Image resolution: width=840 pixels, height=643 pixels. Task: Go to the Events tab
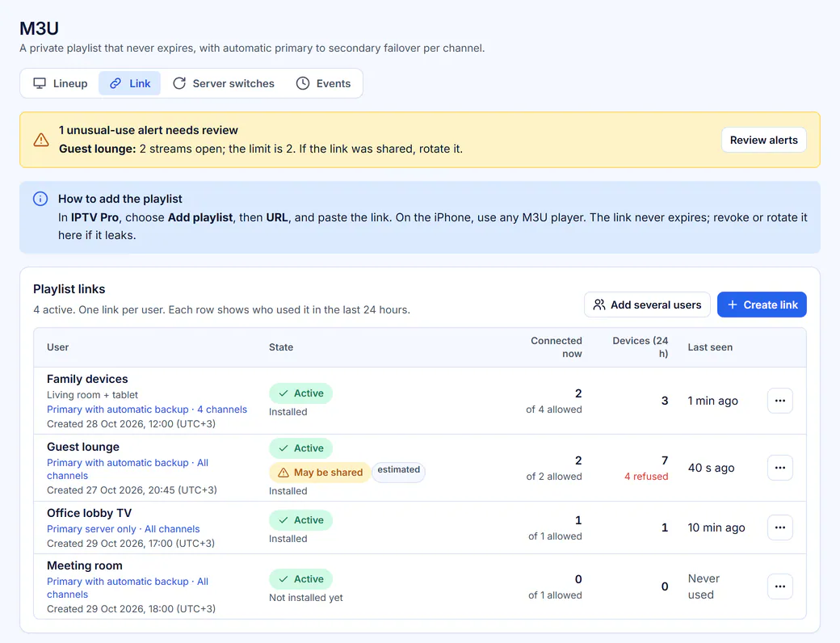tap(323, 83)
